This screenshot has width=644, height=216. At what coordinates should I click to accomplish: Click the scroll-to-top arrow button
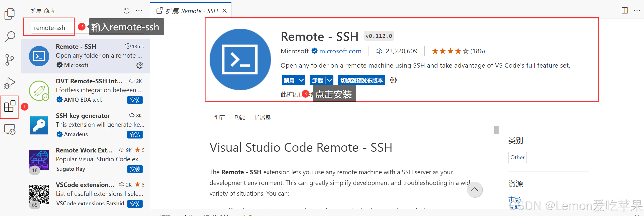pos(474,190)
